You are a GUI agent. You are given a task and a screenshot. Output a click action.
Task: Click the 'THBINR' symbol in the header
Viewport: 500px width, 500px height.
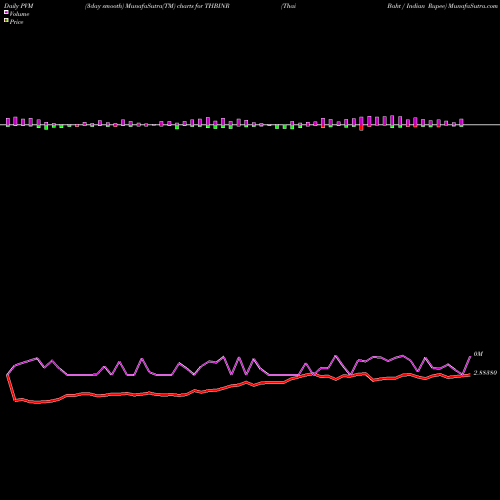pyautogui.click(x=217, y=6)
